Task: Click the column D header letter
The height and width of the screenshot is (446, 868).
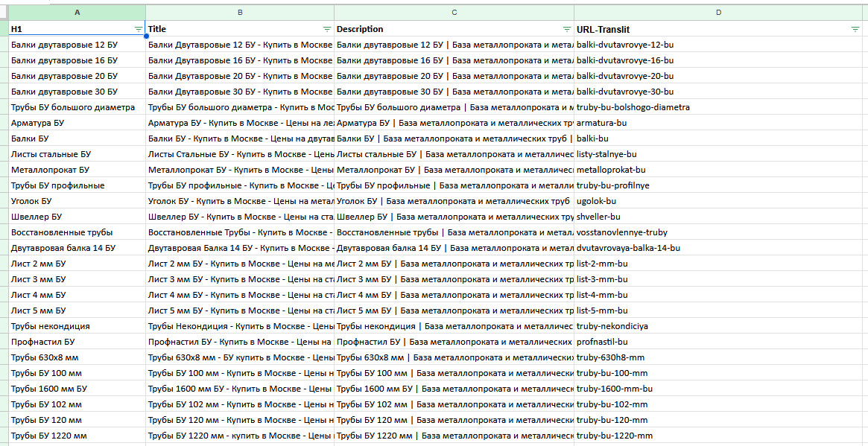Action: click(x=718, y=13)
